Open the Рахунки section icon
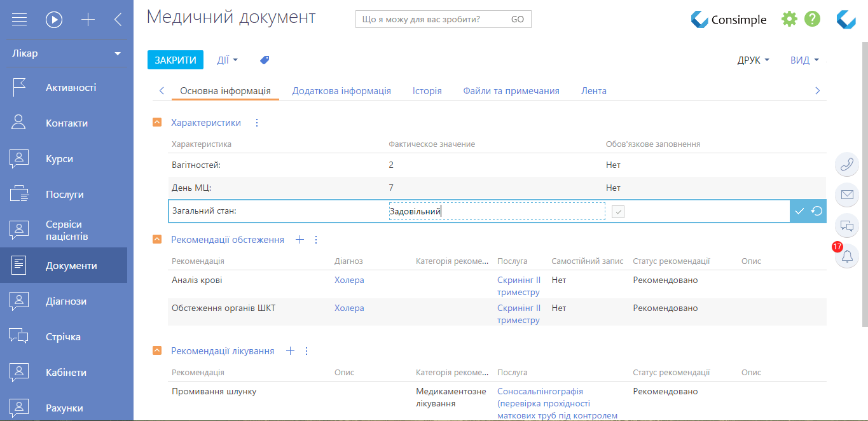 click(19, 408)
